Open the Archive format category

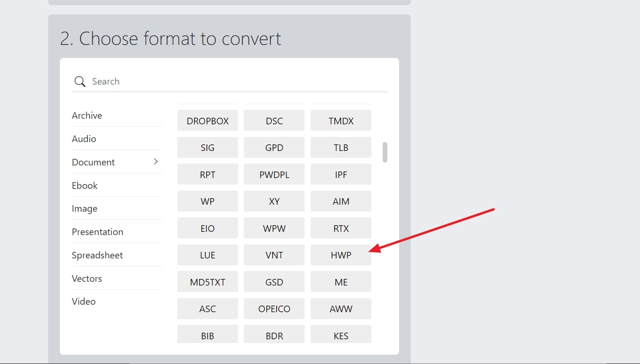87,115
